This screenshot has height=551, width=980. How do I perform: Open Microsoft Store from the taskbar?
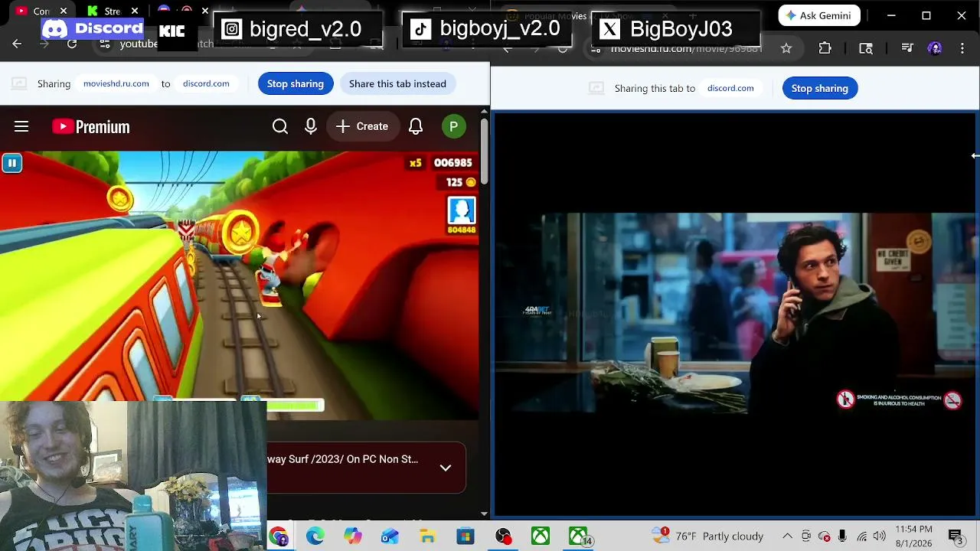(x=465, y=536)
